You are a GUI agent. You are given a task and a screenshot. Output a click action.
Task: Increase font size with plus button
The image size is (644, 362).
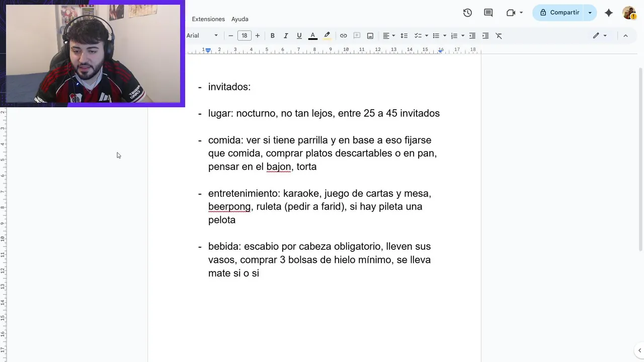tap(258, 36)
